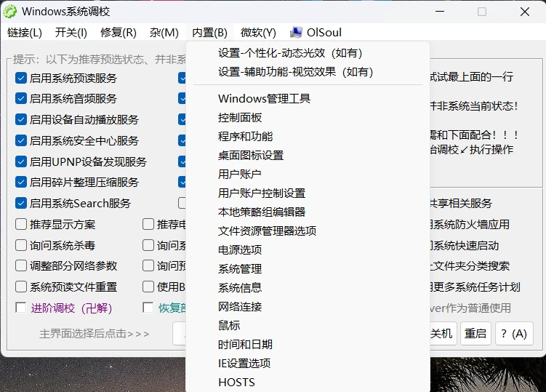Choose 控制面板 menu entry

[x=240, y=117]
